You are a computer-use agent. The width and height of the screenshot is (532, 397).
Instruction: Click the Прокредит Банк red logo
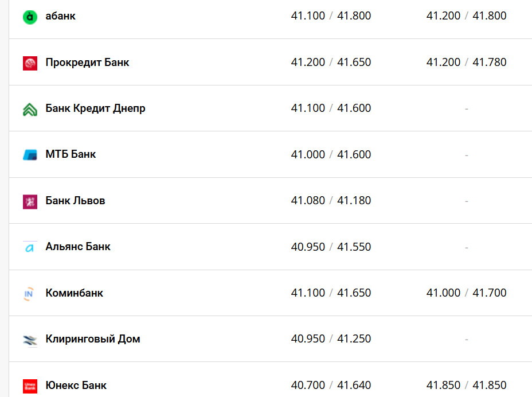(x=30, y=63)
